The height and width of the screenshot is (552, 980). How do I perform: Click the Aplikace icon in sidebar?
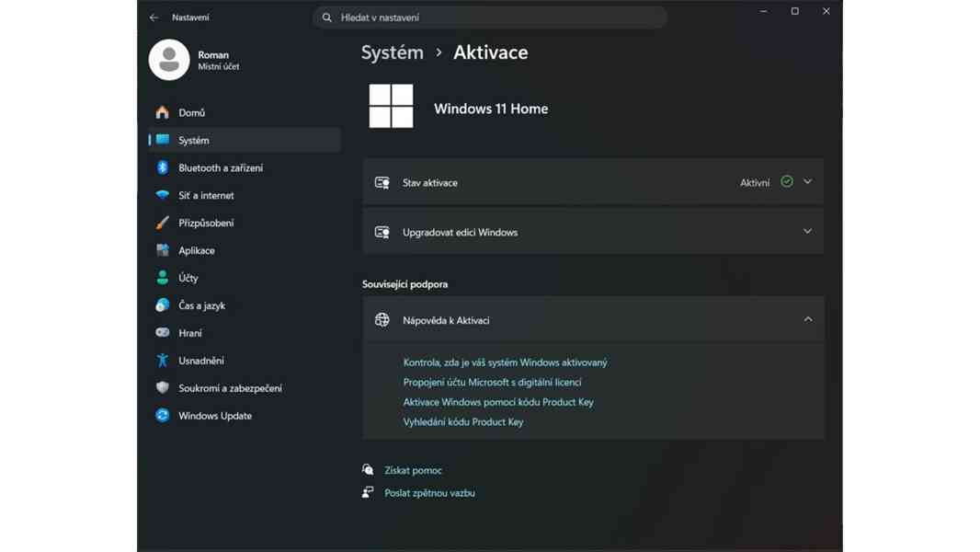coord(163,250)
